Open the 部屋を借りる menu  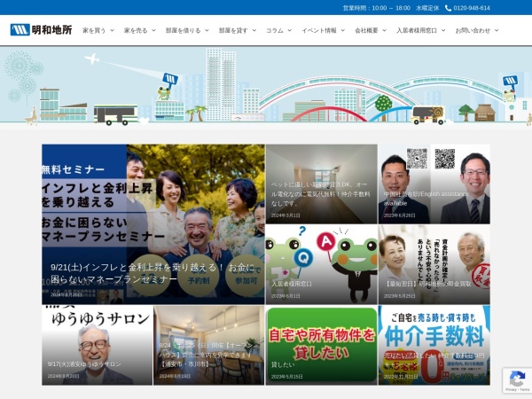click(184, 30)
